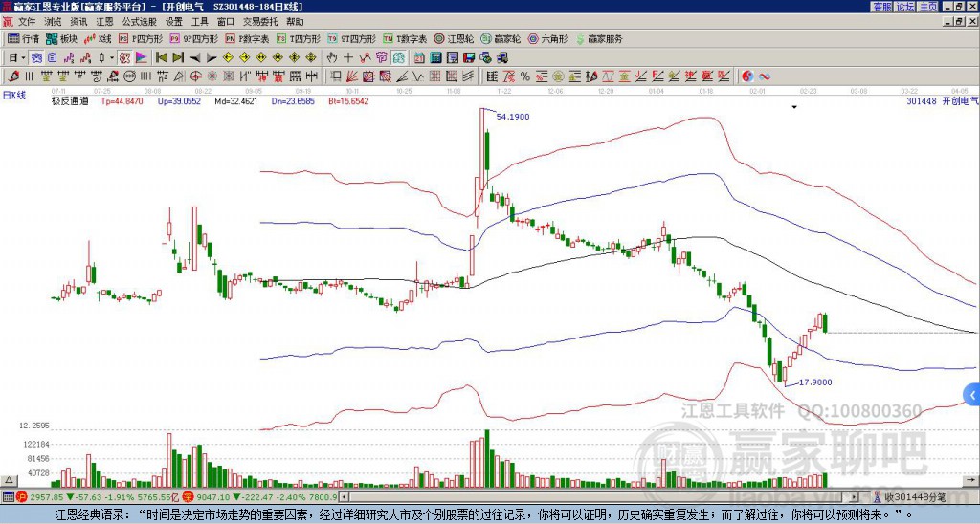
Task: Open the 主页 homepage link
Action: [x=927, y=7]
